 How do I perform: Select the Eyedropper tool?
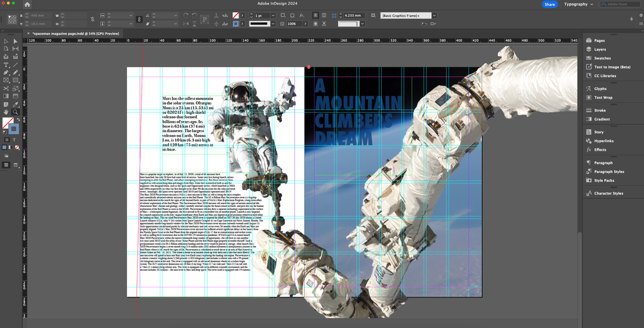(15, 104)
